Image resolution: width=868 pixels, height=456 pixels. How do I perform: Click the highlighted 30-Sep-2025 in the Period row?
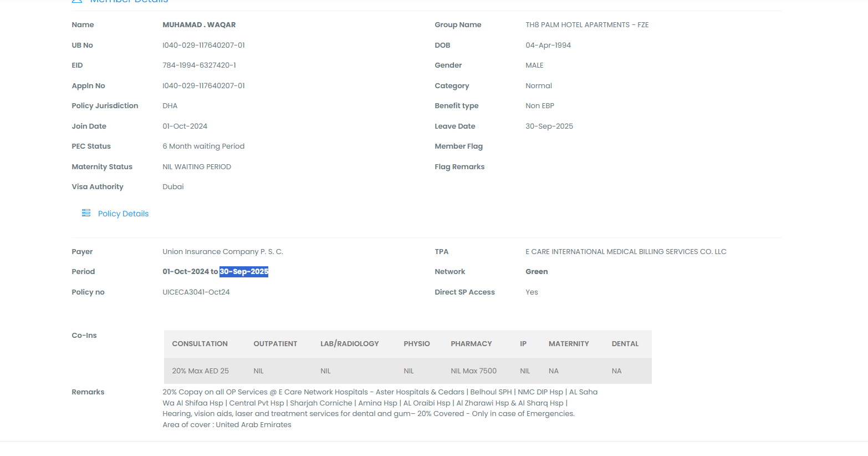244,272
